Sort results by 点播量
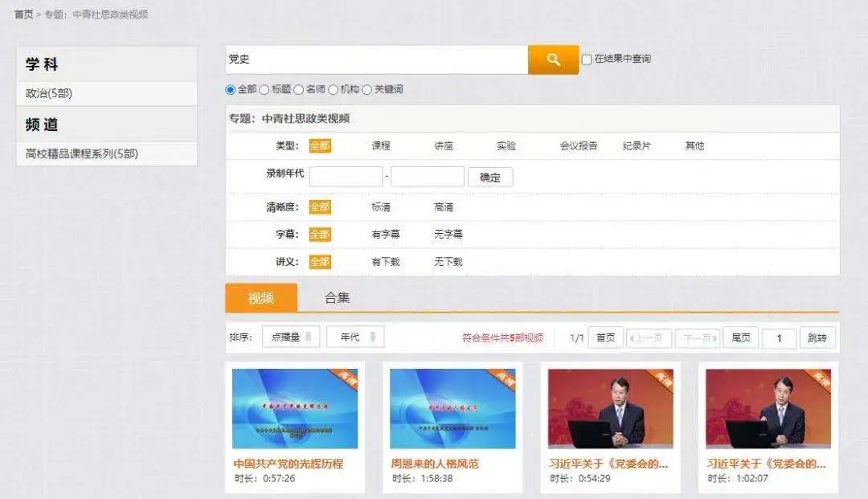 pos(290,337)
